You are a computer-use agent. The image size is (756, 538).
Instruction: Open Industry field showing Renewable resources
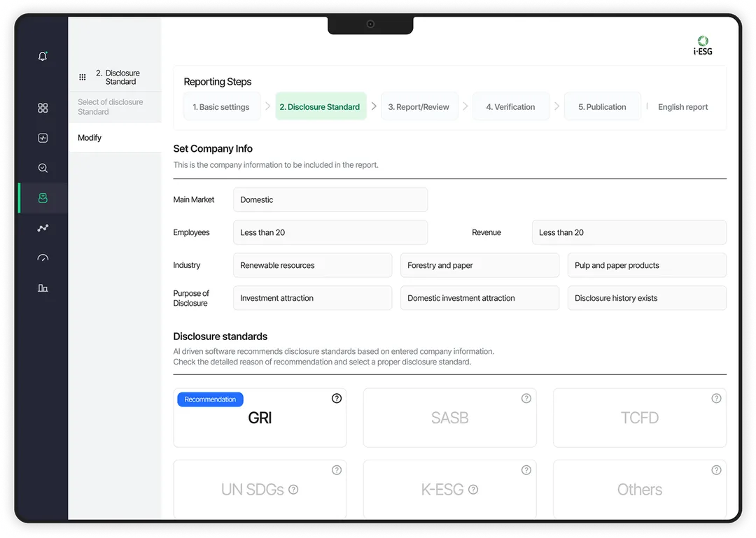pos(312,265)
